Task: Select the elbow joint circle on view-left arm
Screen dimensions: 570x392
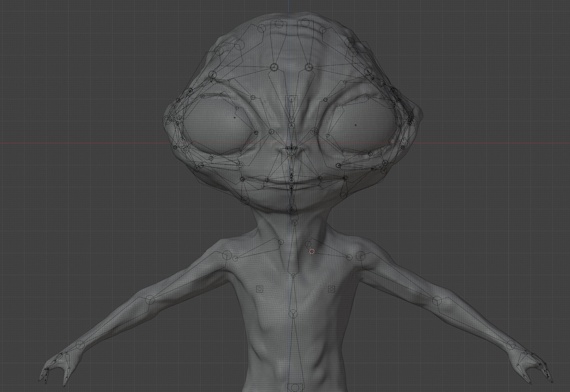Action: click(x=150, y=300)
